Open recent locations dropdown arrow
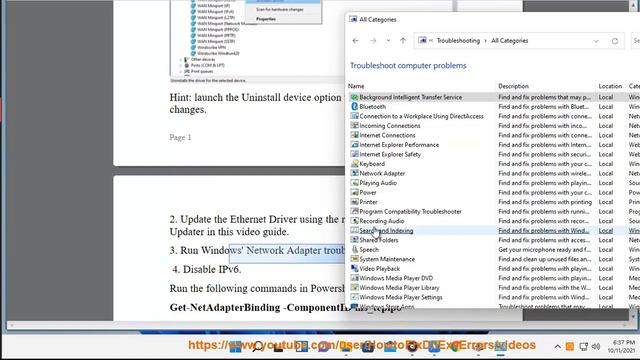The image size is (640, 360). pos(388,41)
